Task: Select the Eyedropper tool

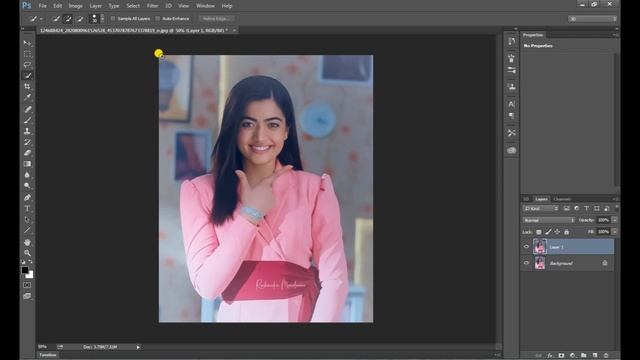Action: click(x=27, y=97)
